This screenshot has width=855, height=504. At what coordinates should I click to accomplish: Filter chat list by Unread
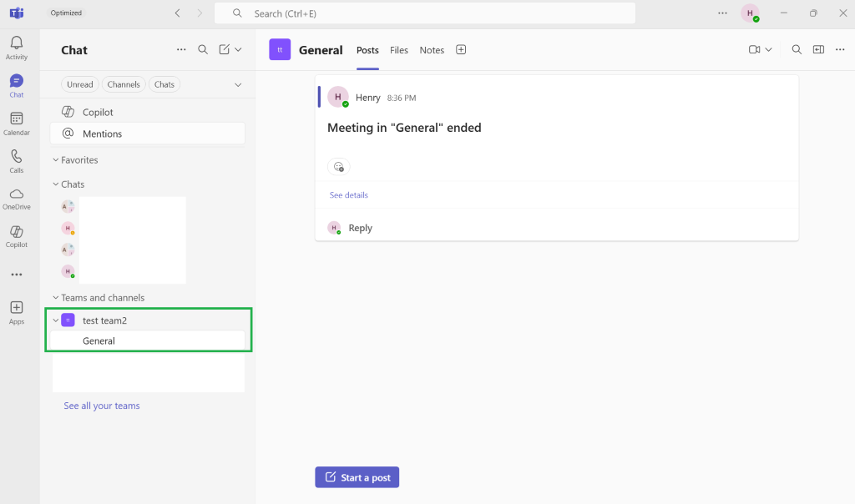(x=79, y=84)
